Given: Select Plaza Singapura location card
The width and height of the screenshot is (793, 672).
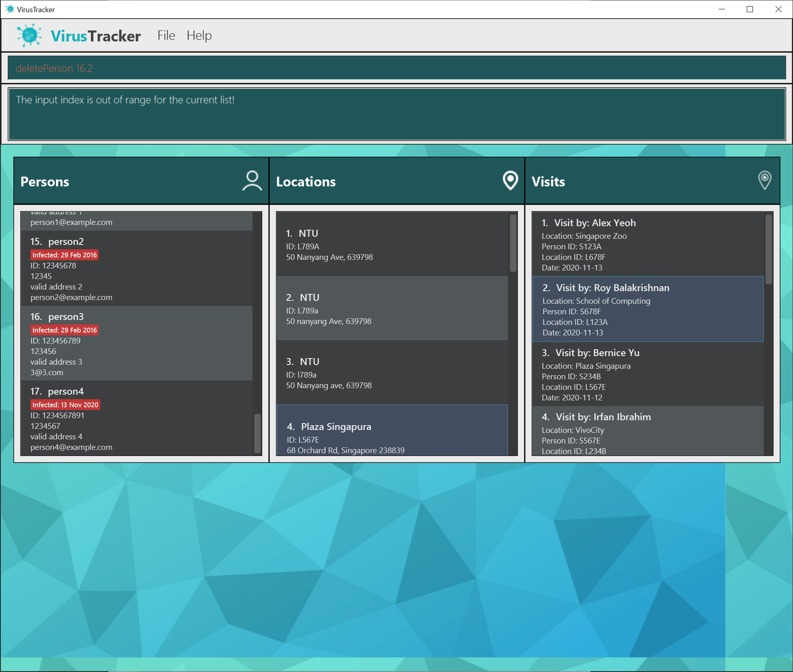Looking at the screenshot, I should point(392,431).
